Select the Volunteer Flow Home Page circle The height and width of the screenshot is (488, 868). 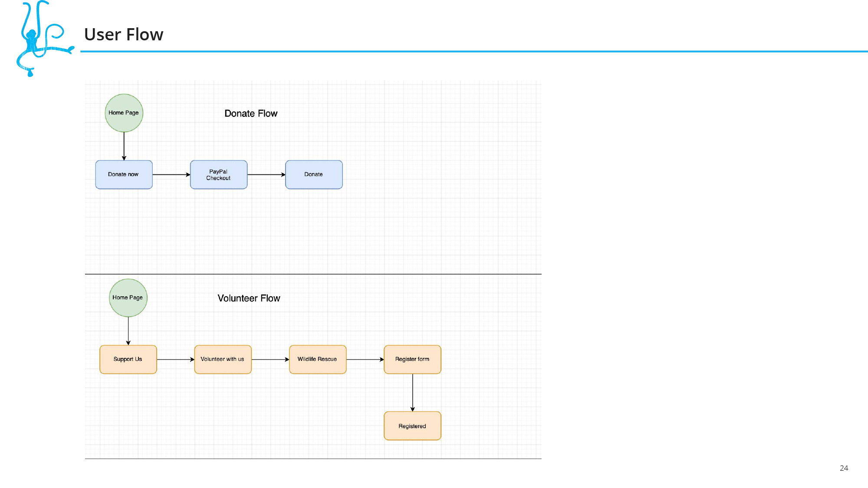tap(128, 298)
